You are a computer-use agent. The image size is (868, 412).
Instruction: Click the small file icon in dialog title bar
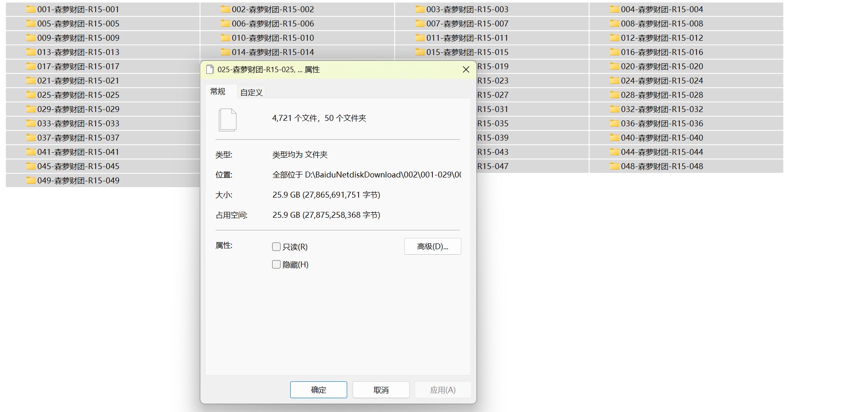(210, 70)
